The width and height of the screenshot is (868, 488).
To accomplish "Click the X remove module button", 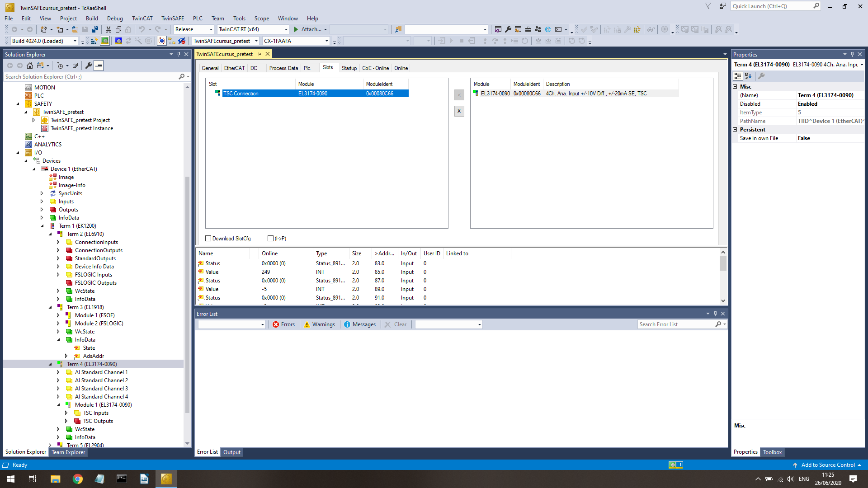I will (x=459, y=111).
